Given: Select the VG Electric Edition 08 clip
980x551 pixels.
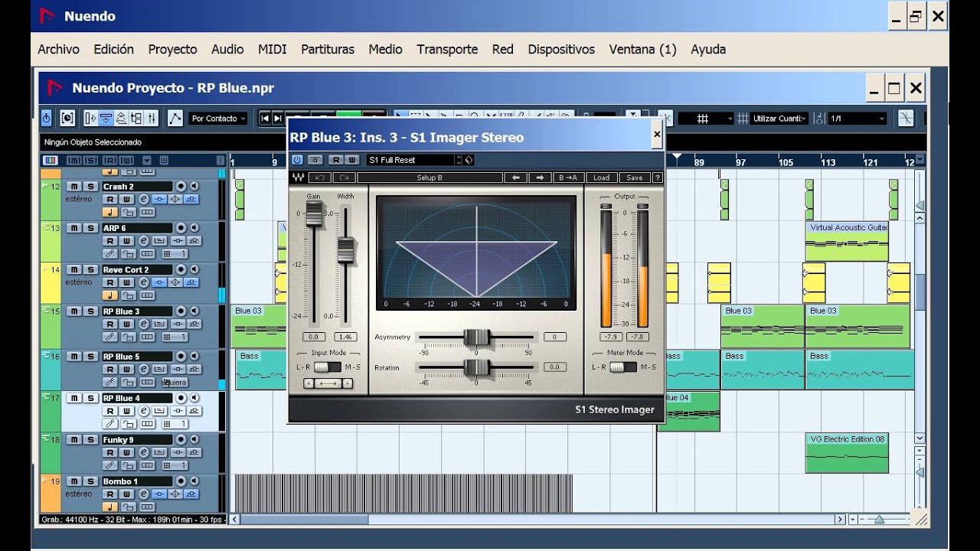Looking at the screenshot, I should [x=847, y=453].
